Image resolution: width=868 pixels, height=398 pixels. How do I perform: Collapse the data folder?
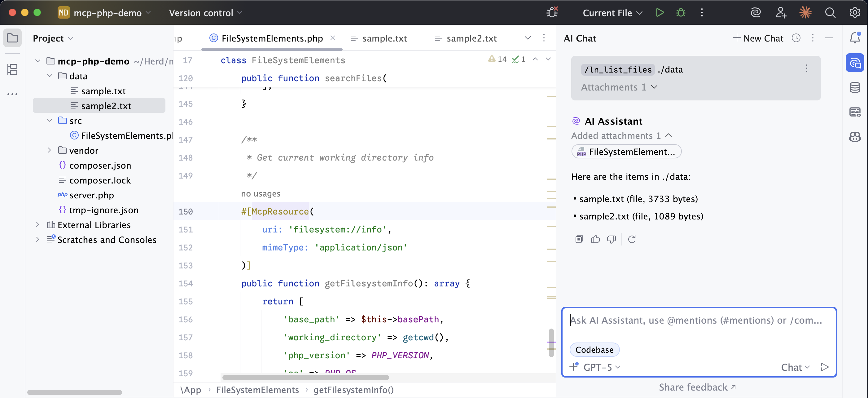coord(50,76)
